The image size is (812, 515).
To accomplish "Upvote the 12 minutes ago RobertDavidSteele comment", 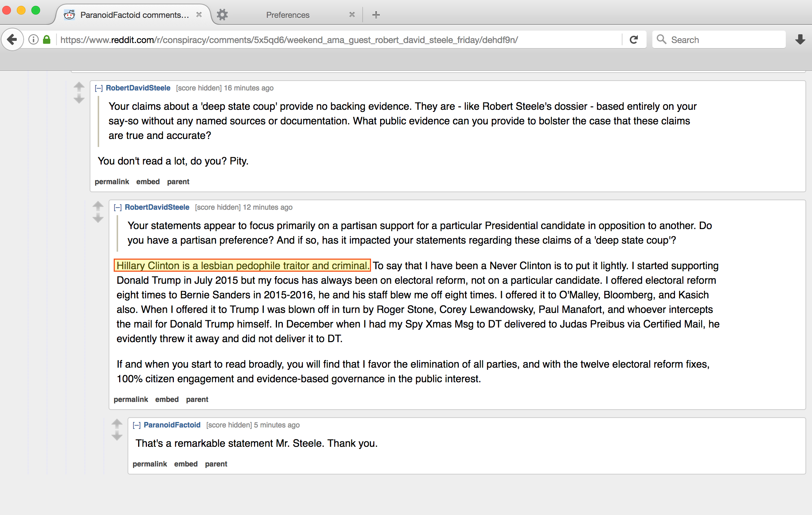I will (98, 206).
